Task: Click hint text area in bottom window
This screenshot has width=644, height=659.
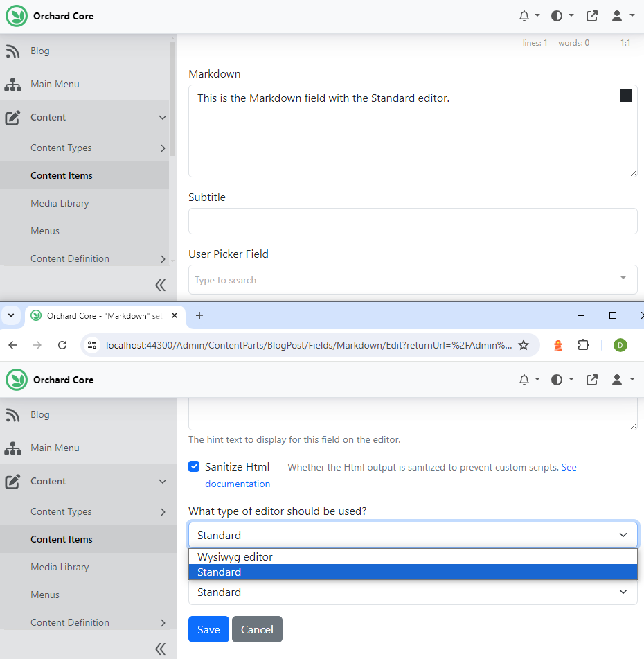Action: pyautogui.click(x=413, y=414)
